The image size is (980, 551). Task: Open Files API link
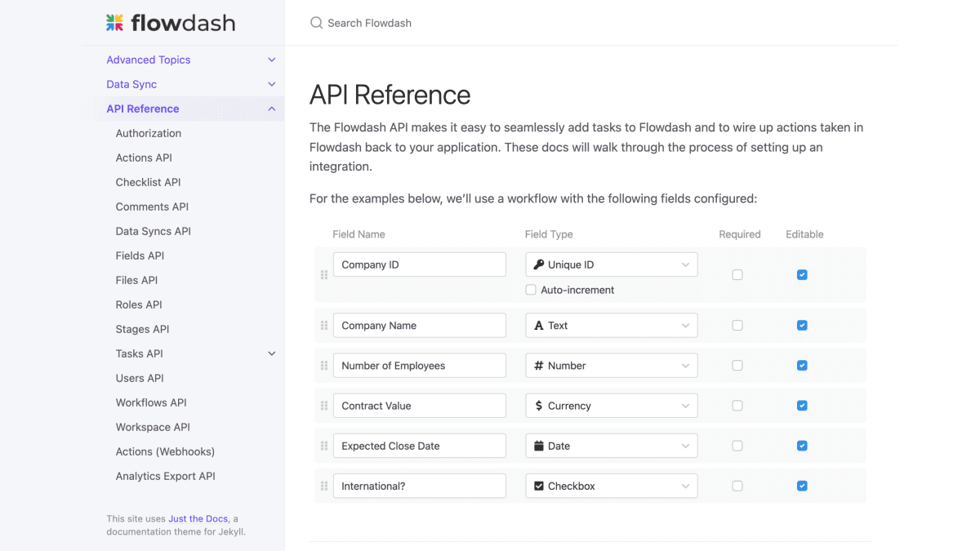(x=137, y=280)
